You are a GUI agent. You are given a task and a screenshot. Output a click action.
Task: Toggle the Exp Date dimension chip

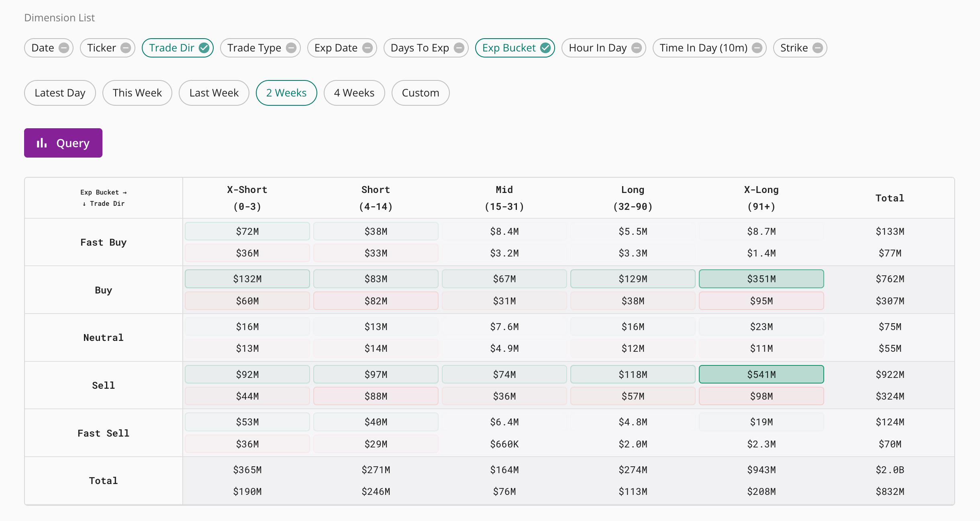[x=342, y=48]
